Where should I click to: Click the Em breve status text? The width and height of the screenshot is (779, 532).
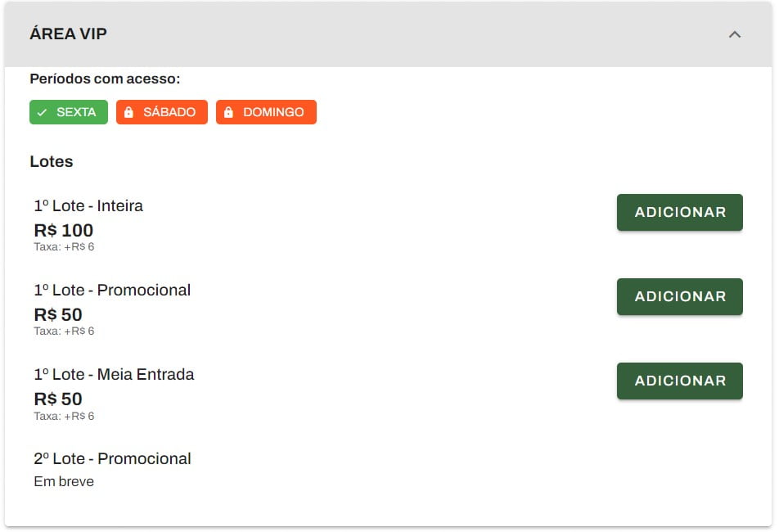click(x=64, y=481)
